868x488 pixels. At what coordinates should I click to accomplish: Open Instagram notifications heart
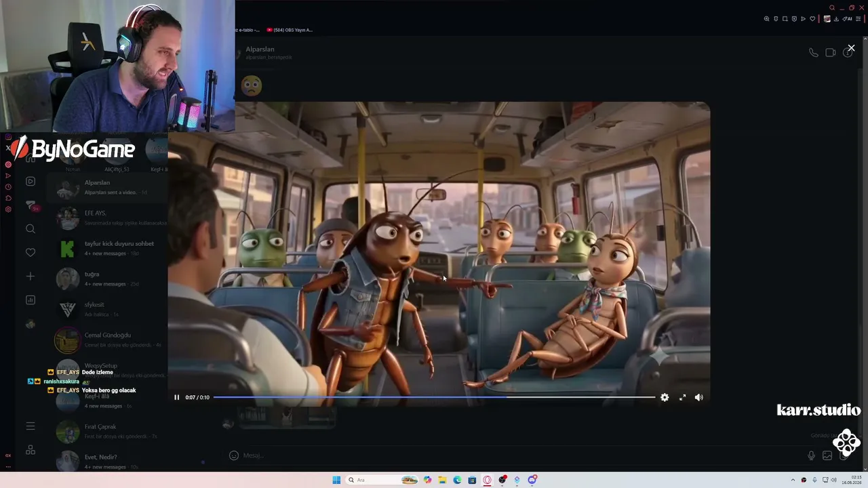pyautogui.click(x=31, y=252)
